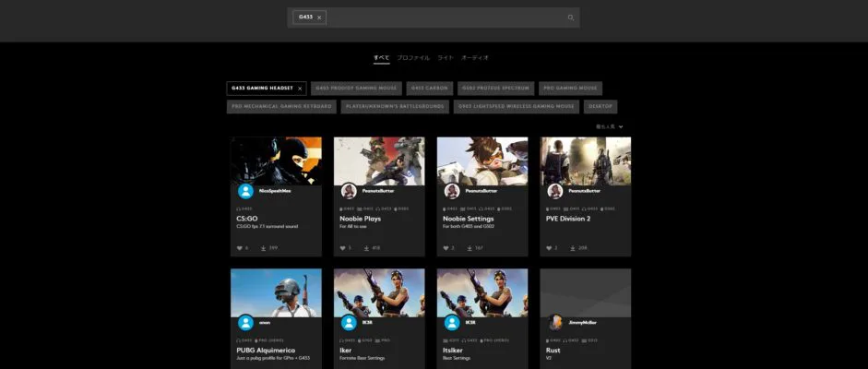Open the Iker Fortnite cover image
This screenshot has height=369, width=868.
(x=379, y=292)
